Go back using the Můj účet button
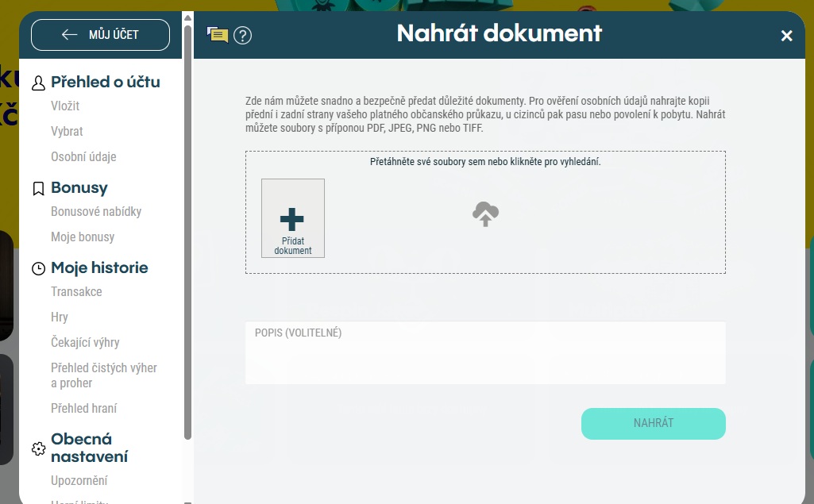814x504 pixels. (x=100, y=35)
